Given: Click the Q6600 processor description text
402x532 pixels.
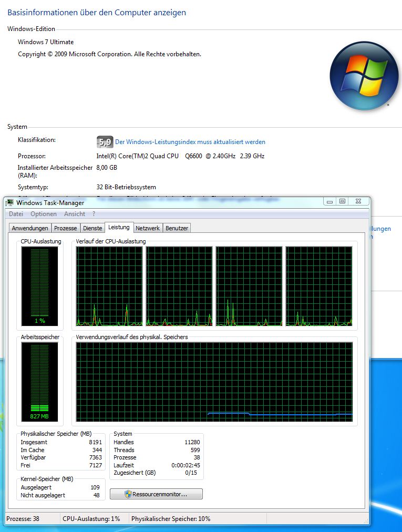Looking at the screenshot, I should click(x=180, y=156).
